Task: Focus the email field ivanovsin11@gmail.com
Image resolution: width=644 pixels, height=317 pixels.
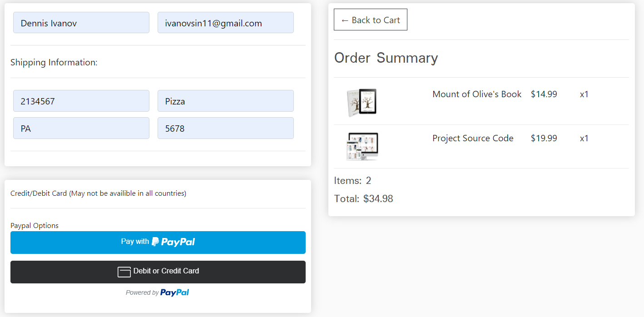Action: 226,23
